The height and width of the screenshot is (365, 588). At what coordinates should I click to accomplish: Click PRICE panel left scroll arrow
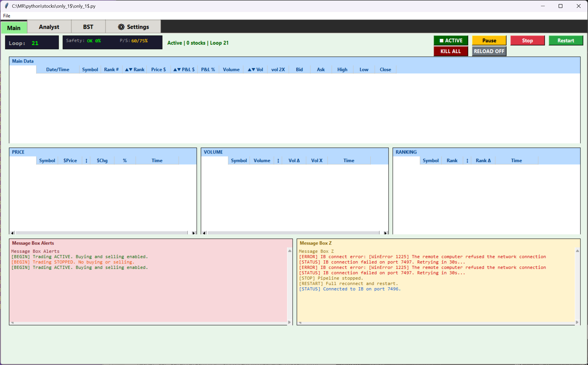pyautogui.click(x=12, y=233)
